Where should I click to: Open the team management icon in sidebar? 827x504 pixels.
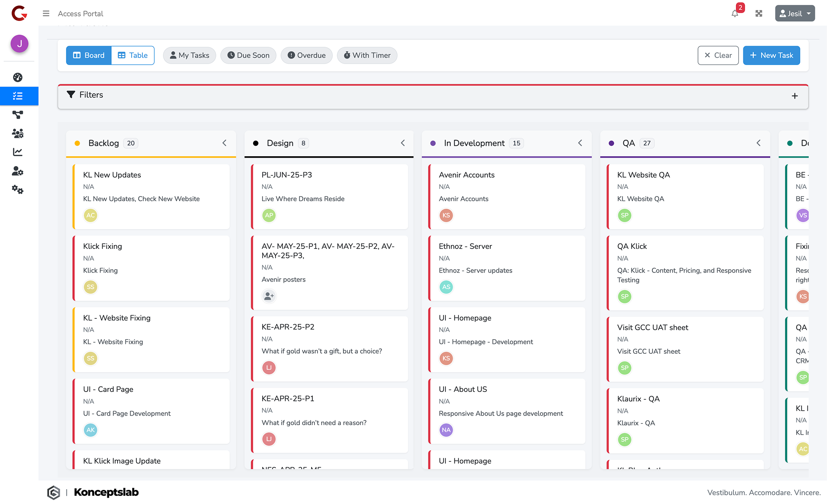pyautogui.click(x=18, y=133)
